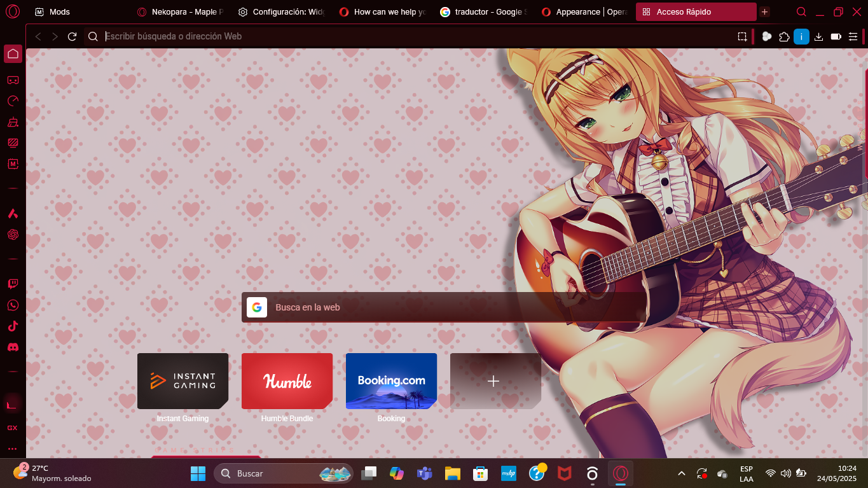Open the striped GX sidebar icon below the cleaner
The height and width of the screenshot is (488, 868).
(13, 143)
